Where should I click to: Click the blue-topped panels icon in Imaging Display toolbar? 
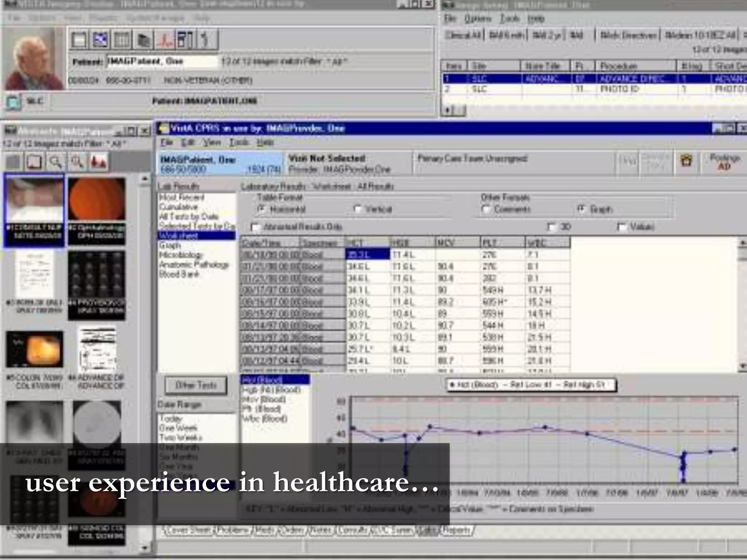[185, 39]
